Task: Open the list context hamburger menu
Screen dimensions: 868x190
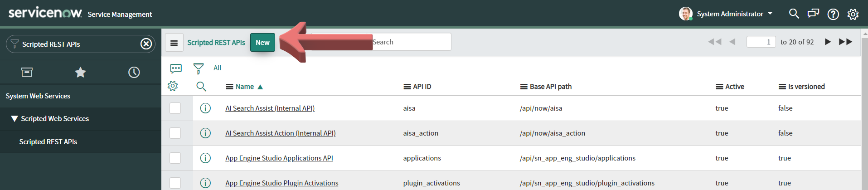Action: pyautogui.click(x=174, y=43)
